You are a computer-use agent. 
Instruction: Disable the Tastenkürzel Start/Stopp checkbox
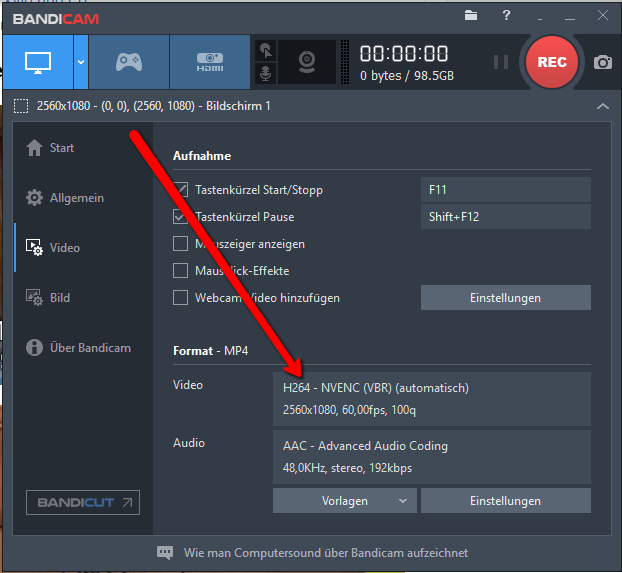click(181, 190)
